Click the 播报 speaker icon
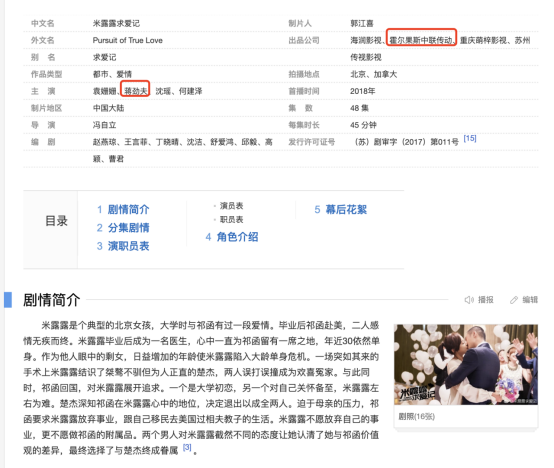This screenshot has width=554, height=468. pos(469,300)
